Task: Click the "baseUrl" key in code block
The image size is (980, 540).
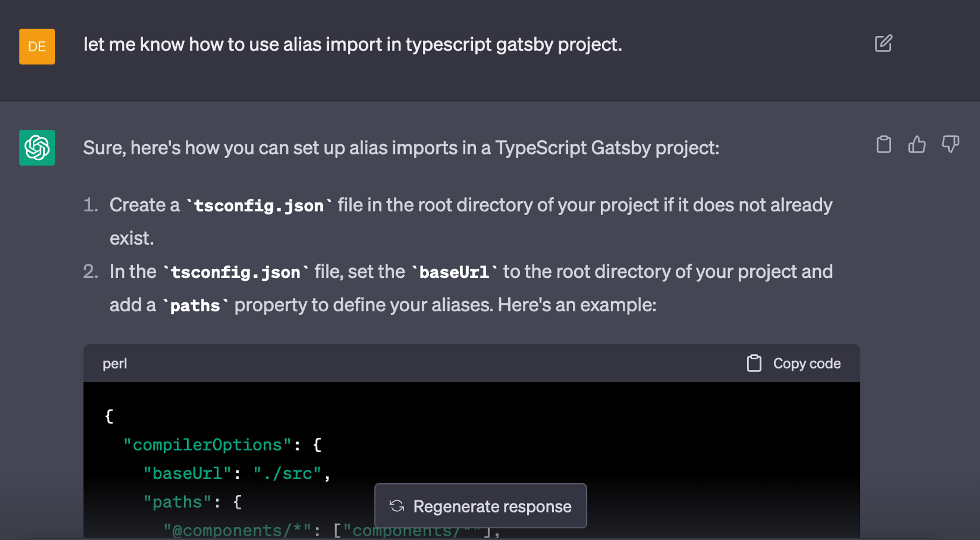Action: [187, 473]
